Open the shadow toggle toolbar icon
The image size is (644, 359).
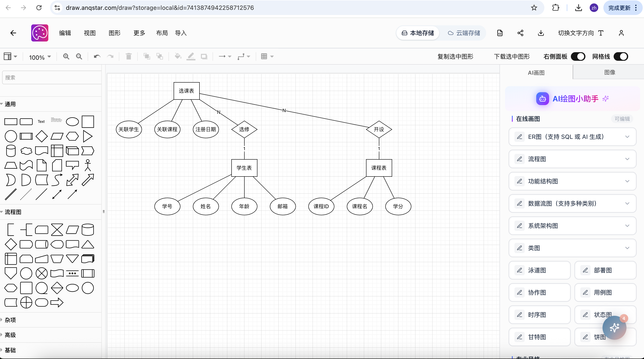point(204,56)
